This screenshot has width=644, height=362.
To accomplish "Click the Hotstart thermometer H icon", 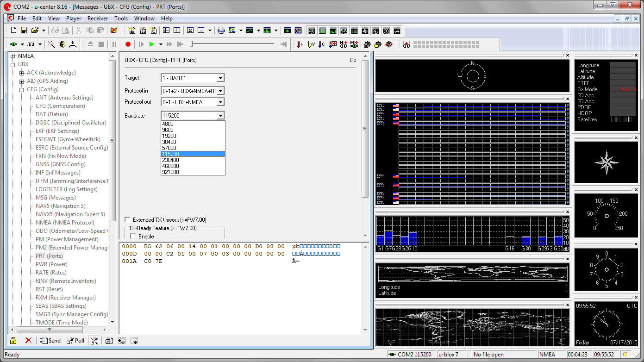I will tap(300, 44).
